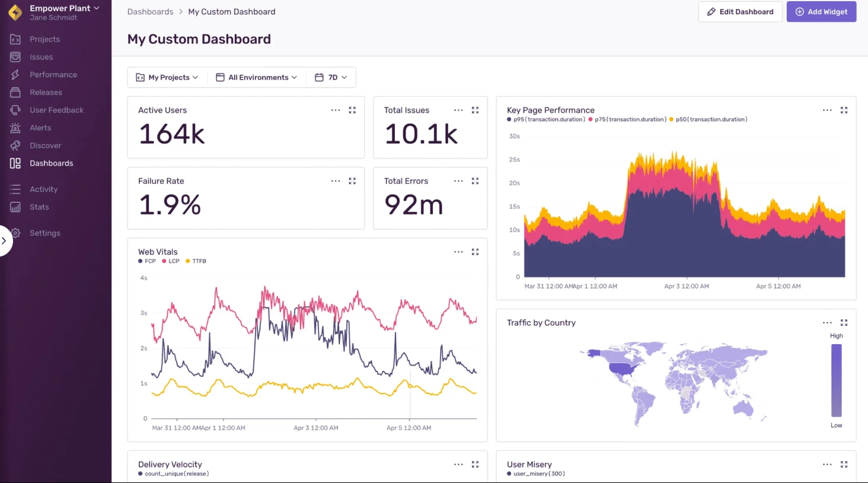The height and width of the screenshot is (483, 868).
Task: Click the Activity list icon
Action: click(15, 189)
